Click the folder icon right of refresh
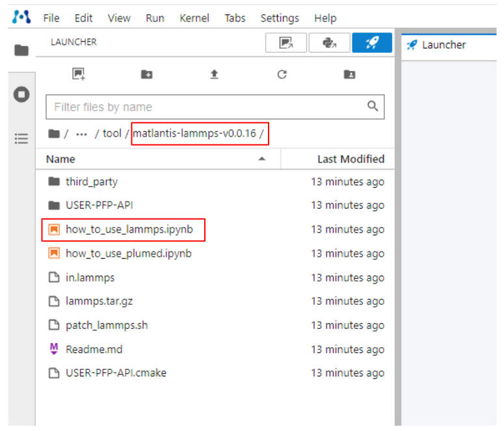Viewport: 504px width, 431px height. (349, 74)
